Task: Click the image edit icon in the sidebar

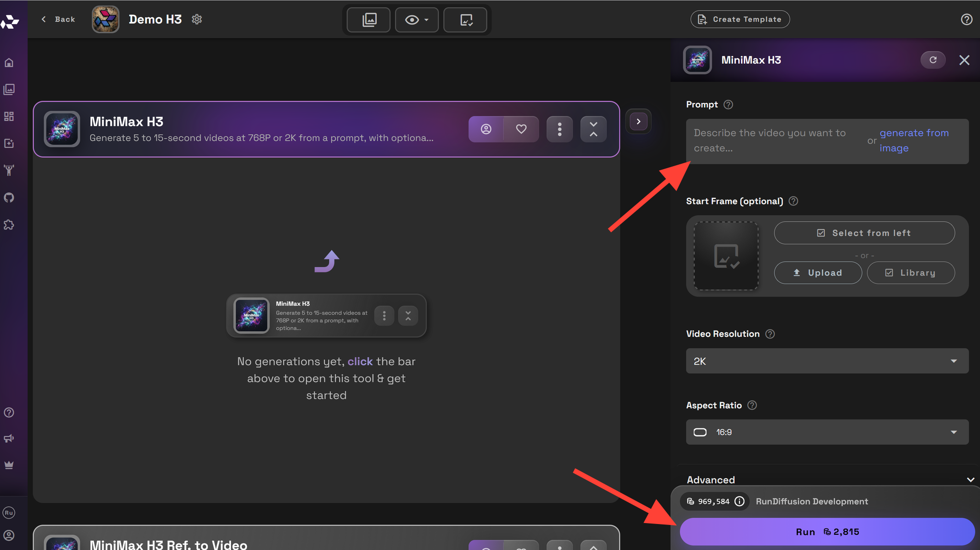Action: pos(9,144)
